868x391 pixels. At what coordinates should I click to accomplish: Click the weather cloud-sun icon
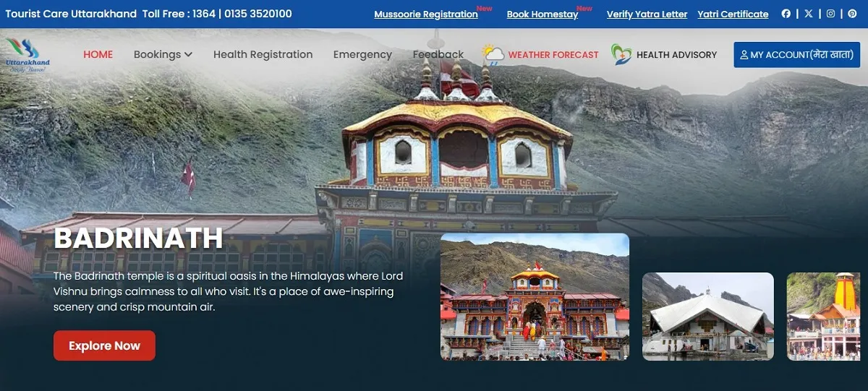pos(493,54)
